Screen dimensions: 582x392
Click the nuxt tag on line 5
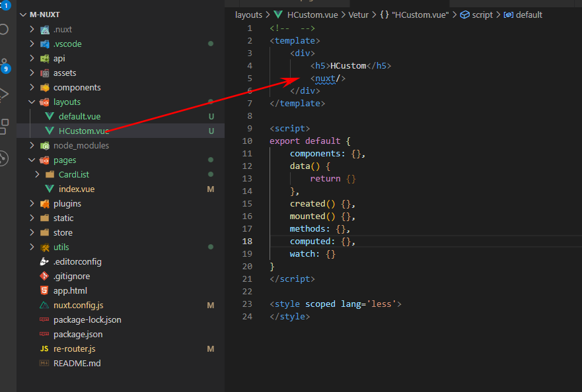point(325,79)
